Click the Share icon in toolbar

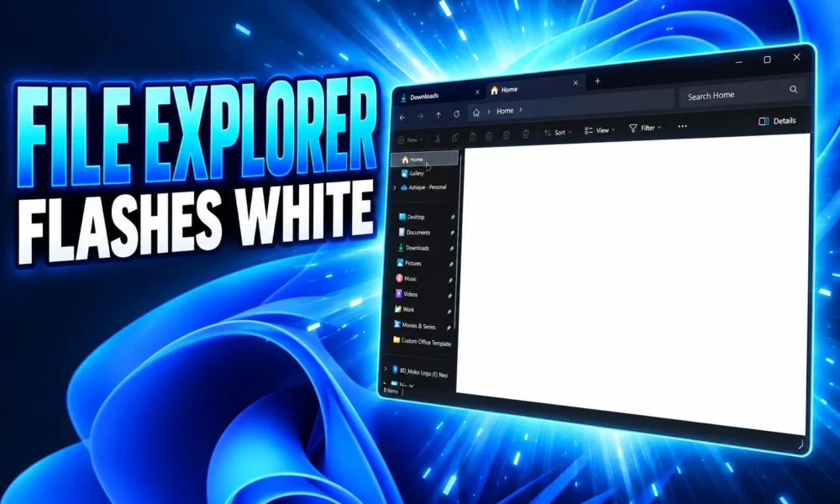coord(507,135)
